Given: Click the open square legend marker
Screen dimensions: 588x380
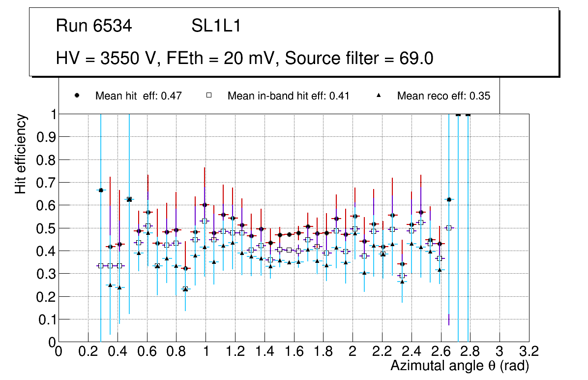Looking at the screenshot, I should click(x=209, y=96).
